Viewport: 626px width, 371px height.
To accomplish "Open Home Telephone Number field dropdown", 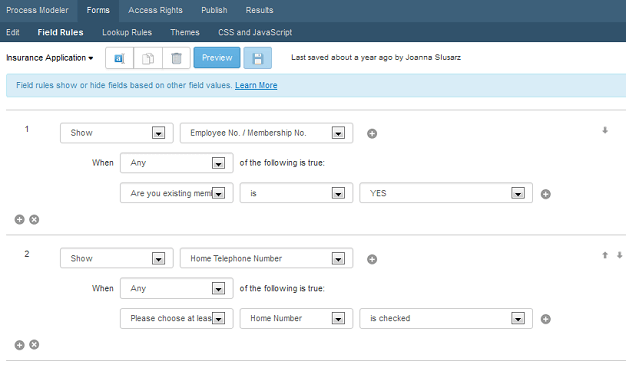I will click(266, 258).
